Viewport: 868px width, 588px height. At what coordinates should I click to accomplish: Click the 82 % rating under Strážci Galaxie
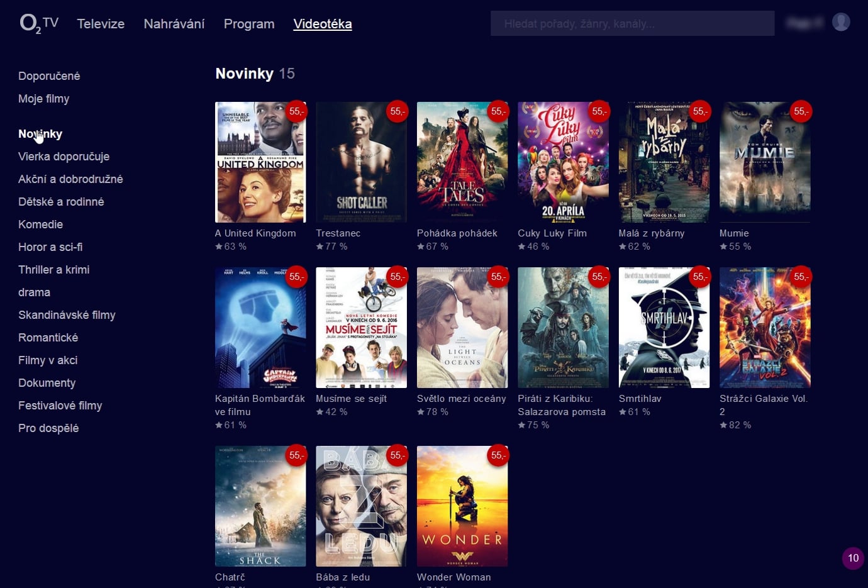coord(735,425)
